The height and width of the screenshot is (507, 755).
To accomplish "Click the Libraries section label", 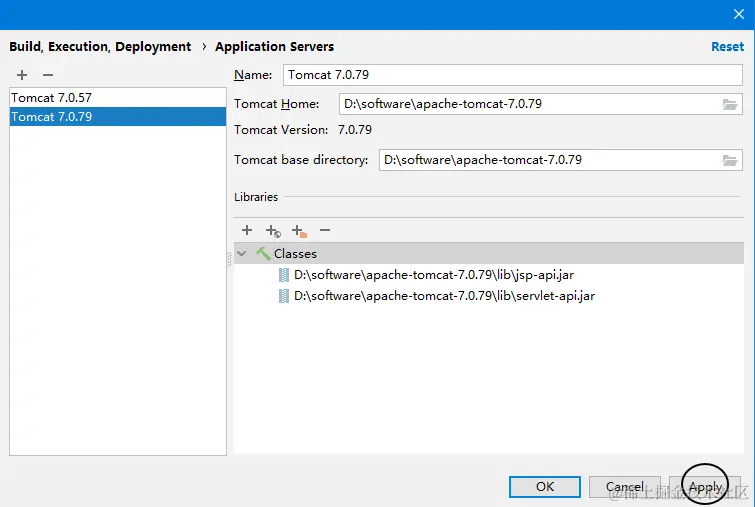I will (256, 197).
